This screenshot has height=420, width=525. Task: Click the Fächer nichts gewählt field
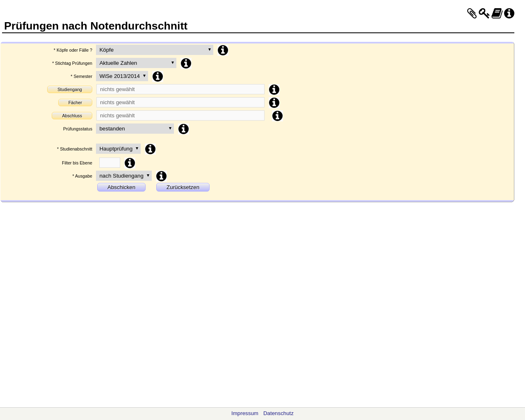pyautogui.click(x=180, y=102)
